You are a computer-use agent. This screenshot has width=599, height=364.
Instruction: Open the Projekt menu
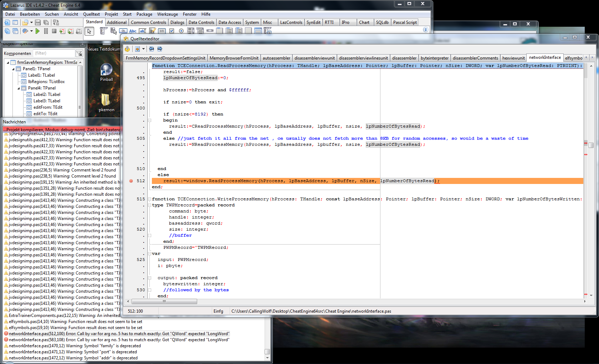[x=111, y=14]
